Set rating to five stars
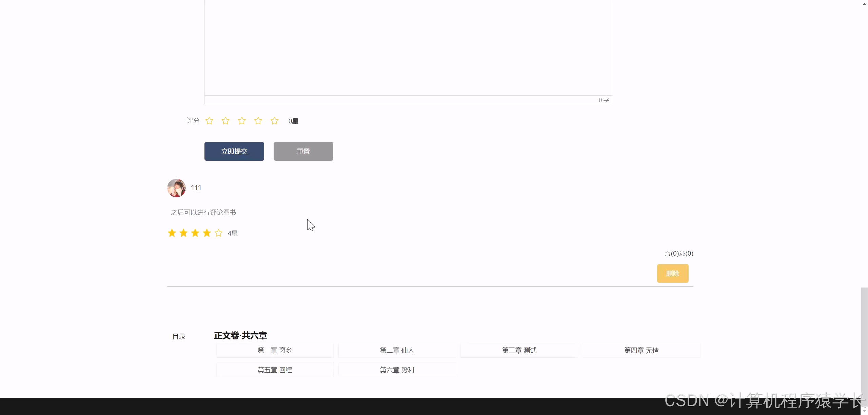This screenshot has width=868, height=415. point(274,121)
